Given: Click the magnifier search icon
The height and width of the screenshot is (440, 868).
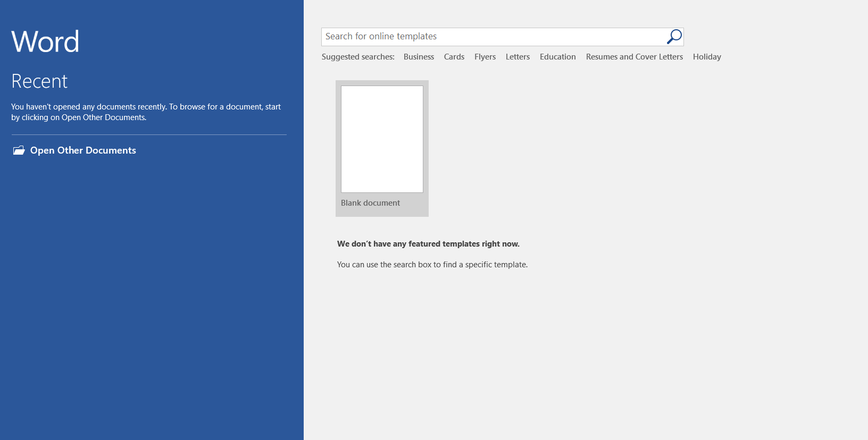Looking at the screenshot, I should point(674,37).
